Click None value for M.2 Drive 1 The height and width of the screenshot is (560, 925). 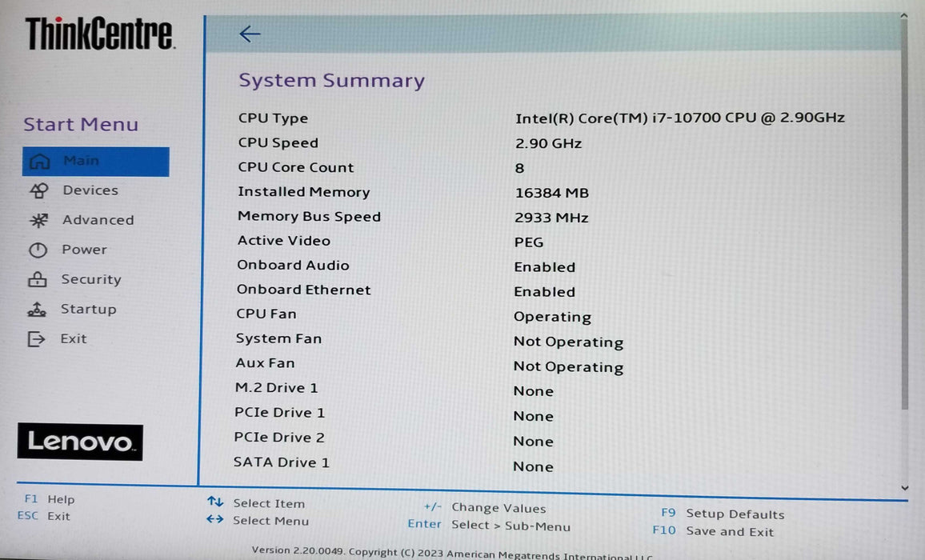tap(533, 391)
